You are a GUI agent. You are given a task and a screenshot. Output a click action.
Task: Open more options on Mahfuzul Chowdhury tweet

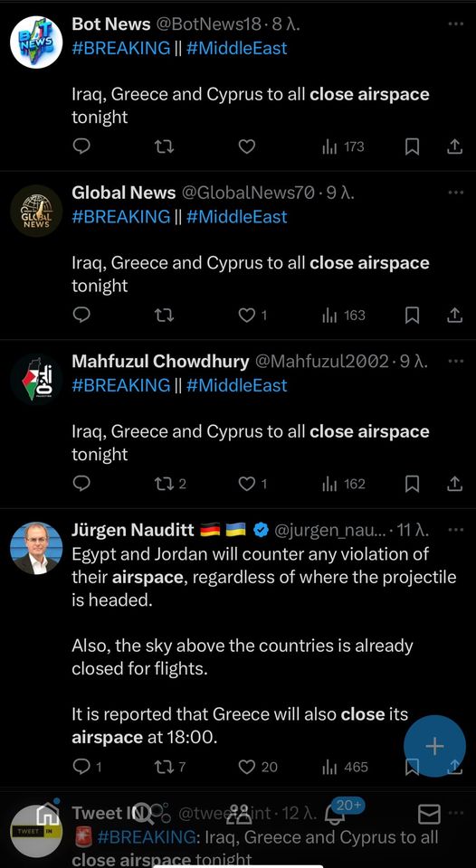click(455, 361)
